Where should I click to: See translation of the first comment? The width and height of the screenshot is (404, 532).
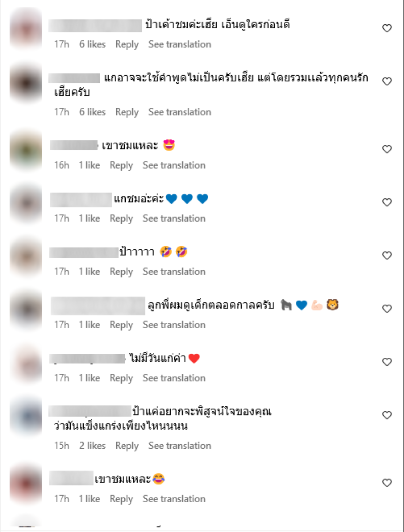pyautogui.click(x=180, y=44)
